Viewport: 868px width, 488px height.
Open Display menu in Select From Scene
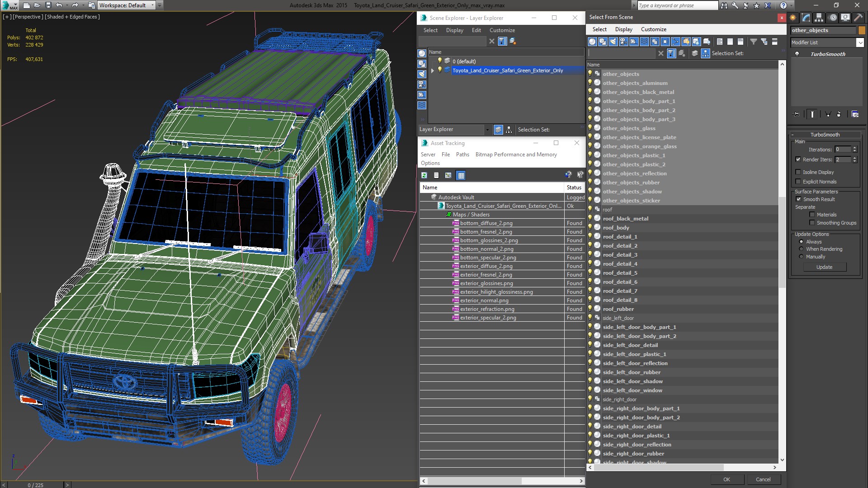[x=623, y=29]
